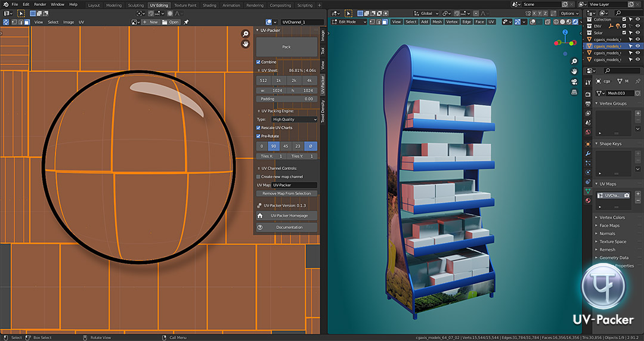Click the UV sheet width w field

tap(271, 91)
